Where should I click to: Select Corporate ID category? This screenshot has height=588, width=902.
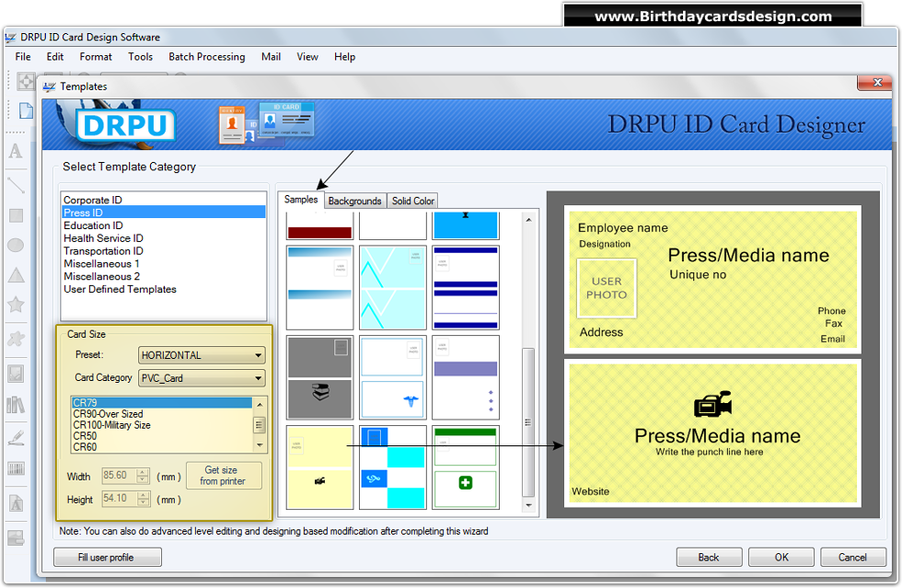coord(164,200)
